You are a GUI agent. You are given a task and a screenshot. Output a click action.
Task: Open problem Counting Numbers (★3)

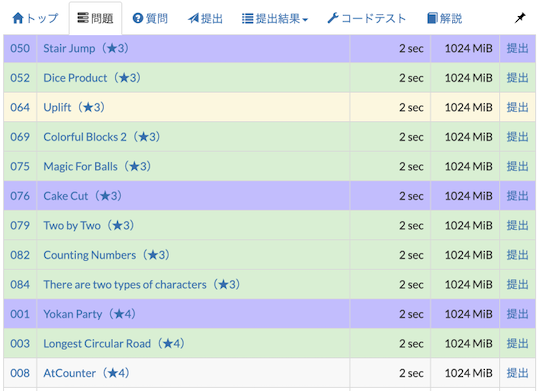point(106,255)
